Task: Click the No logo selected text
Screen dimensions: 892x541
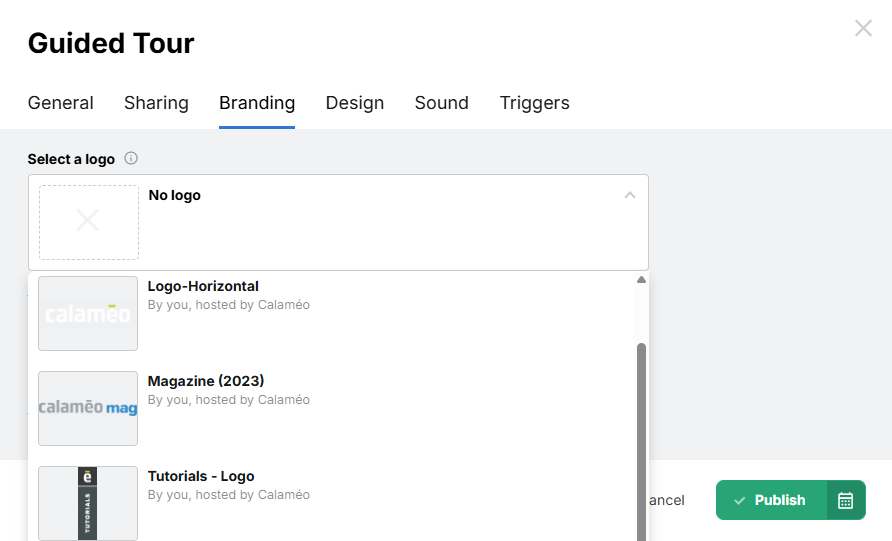Action: pyautogui.click(x=175, y=195)
